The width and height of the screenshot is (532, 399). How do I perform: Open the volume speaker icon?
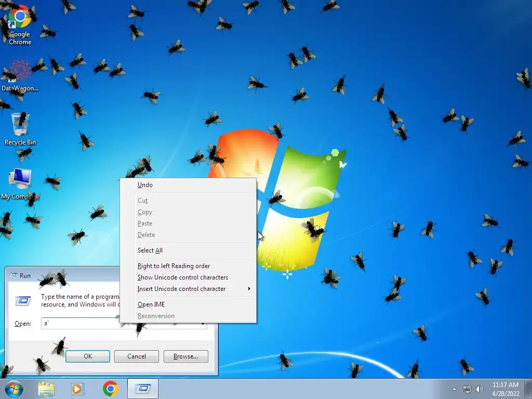pos(480,389)
